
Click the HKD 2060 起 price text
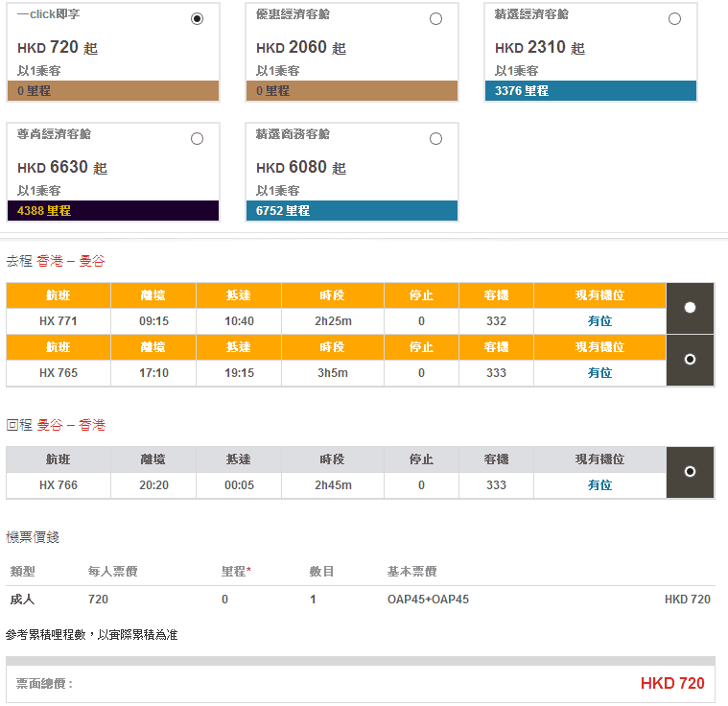pyautogui.click(x=300, y=48)
